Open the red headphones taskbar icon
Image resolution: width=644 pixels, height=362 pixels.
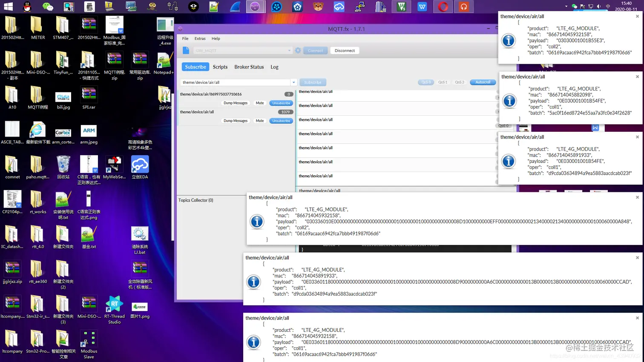(464, 6)
